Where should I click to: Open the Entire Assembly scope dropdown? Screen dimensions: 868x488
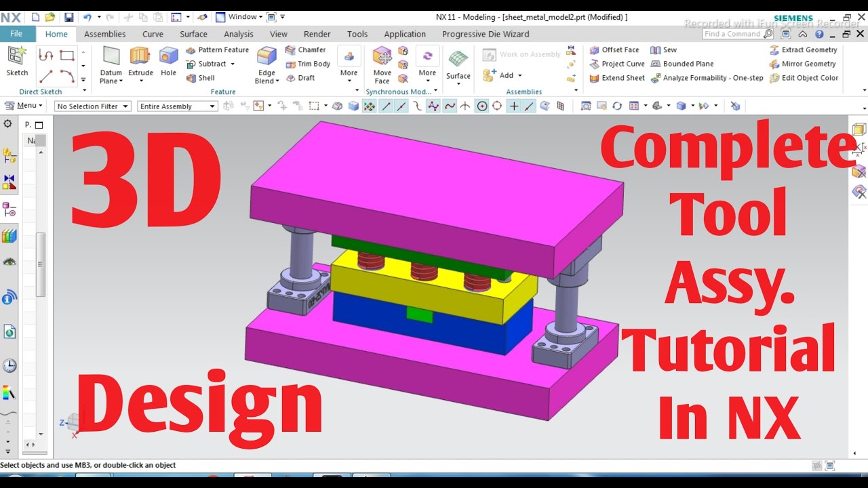[178, 106]
